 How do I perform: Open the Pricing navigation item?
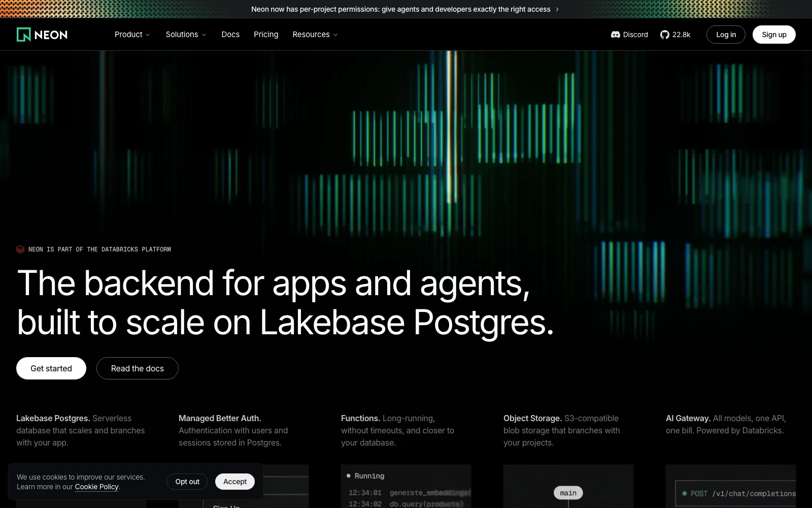266,35
